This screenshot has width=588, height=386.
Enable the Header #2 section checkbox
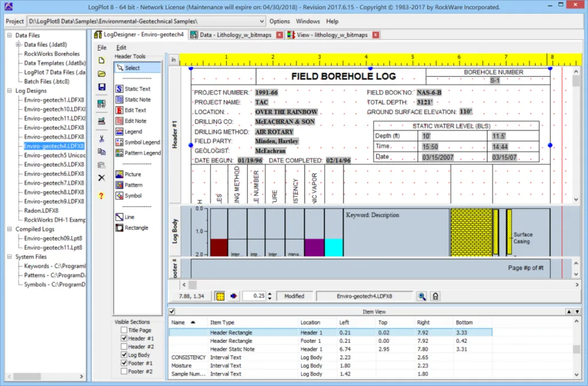click(x=124, y=346)
